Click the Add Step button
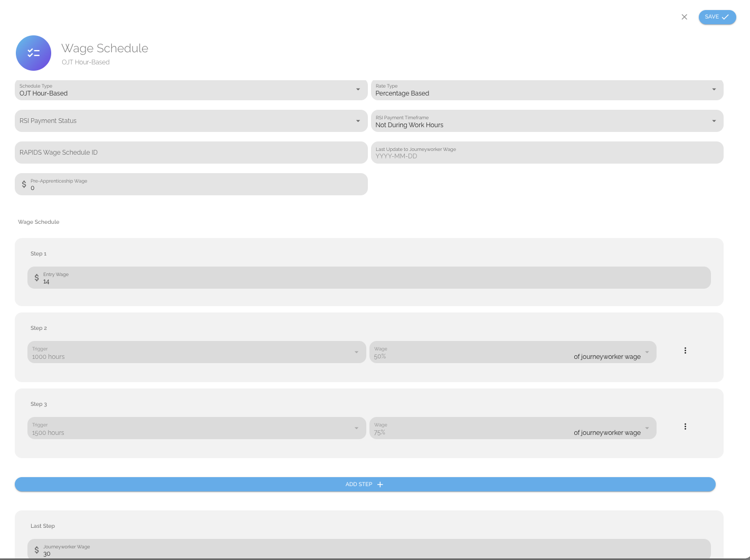 tap(365, 485)
